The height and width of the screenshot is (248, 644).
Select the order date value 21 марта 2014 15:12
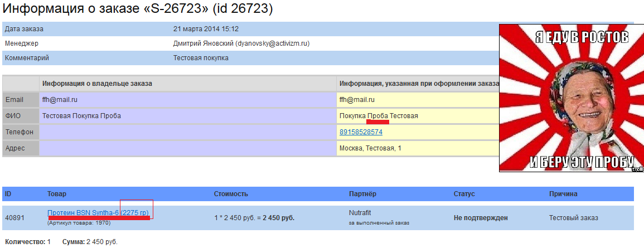tap(206, 29)
